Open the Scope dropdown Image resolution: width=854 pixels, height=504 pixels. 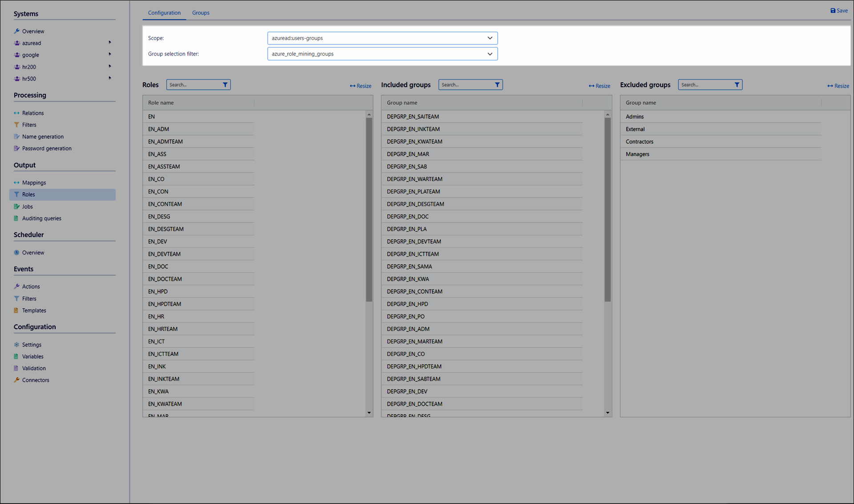point(382,38)
